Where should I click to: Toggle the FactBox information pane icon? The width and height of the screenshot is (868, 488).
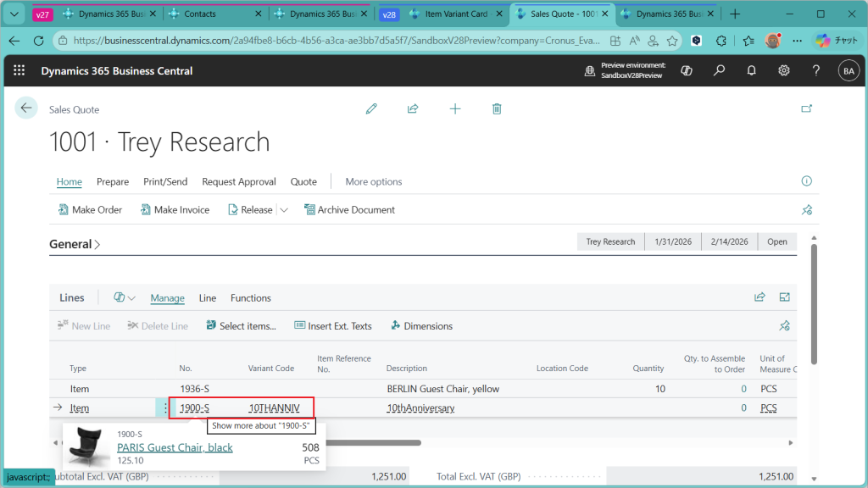806,181
